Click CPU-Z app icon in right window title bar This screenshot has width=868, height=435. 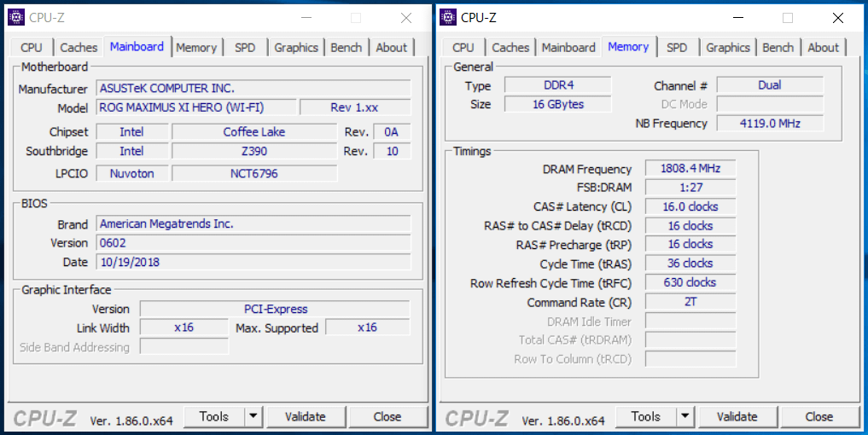click(x=448, y=17)
